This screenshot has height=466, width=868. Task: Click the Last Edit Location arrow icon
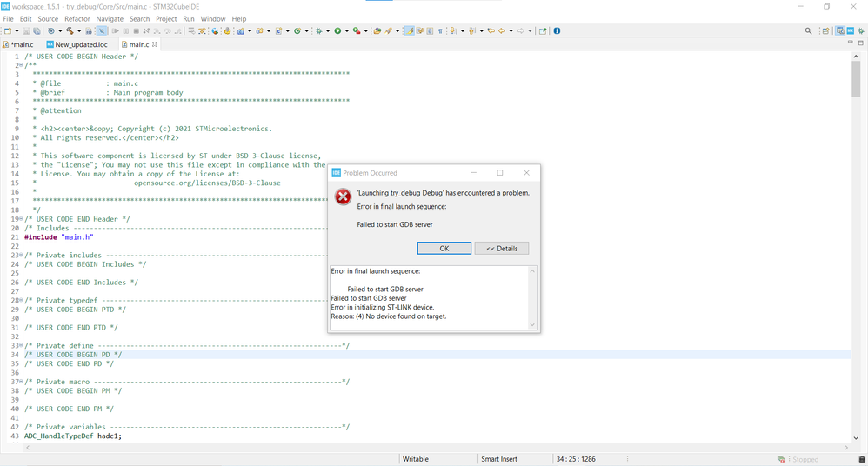tap(491, 31)
